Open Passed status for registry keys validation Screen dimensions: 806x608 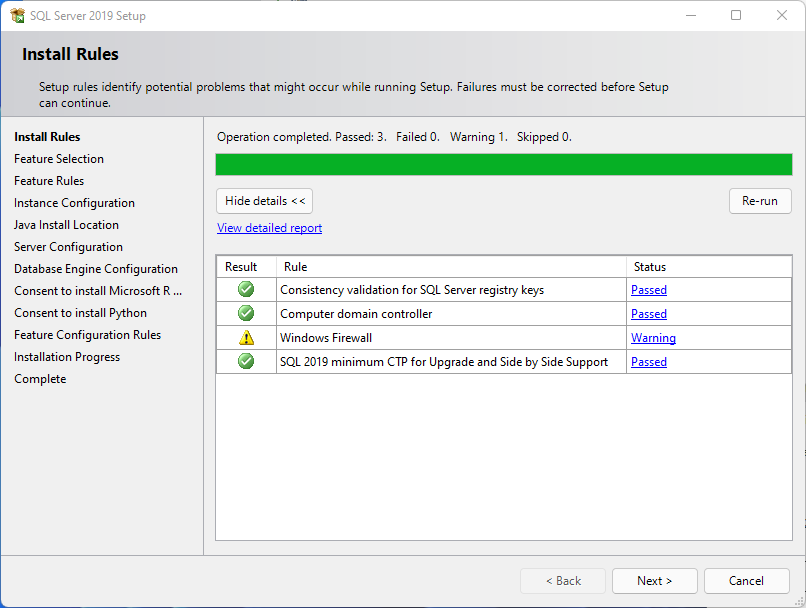point(649,290)
